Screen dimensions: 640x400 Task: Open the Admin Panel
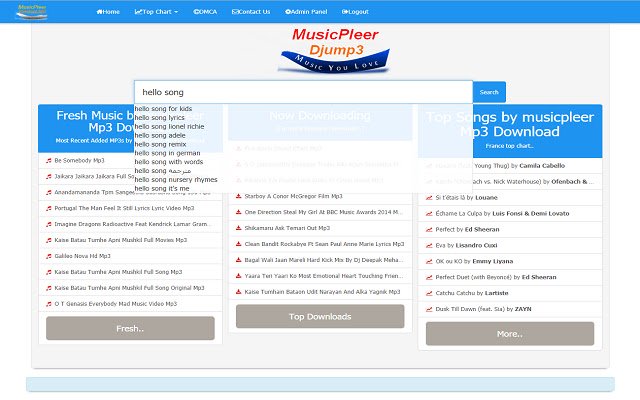point(306,12)
